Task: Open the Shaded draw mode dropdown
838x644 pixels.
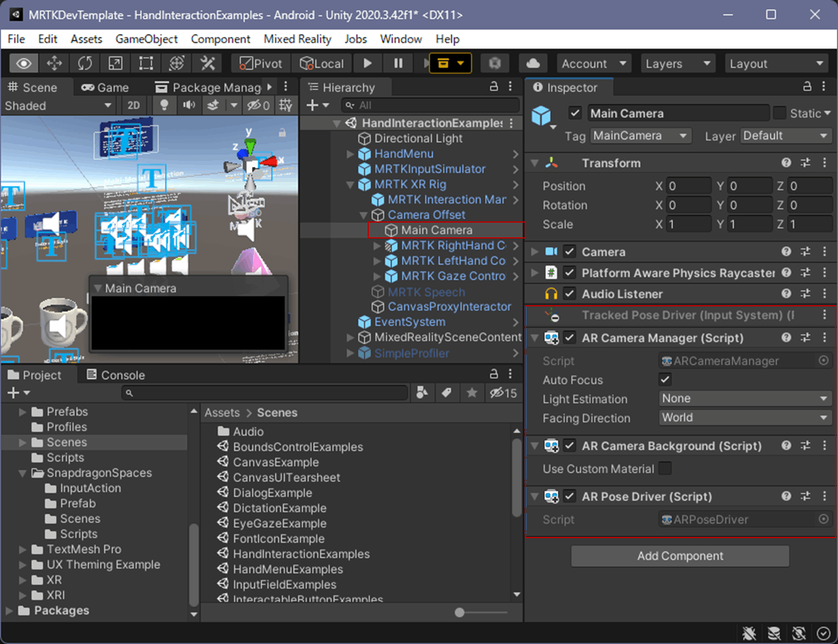Action: point(58,105)
